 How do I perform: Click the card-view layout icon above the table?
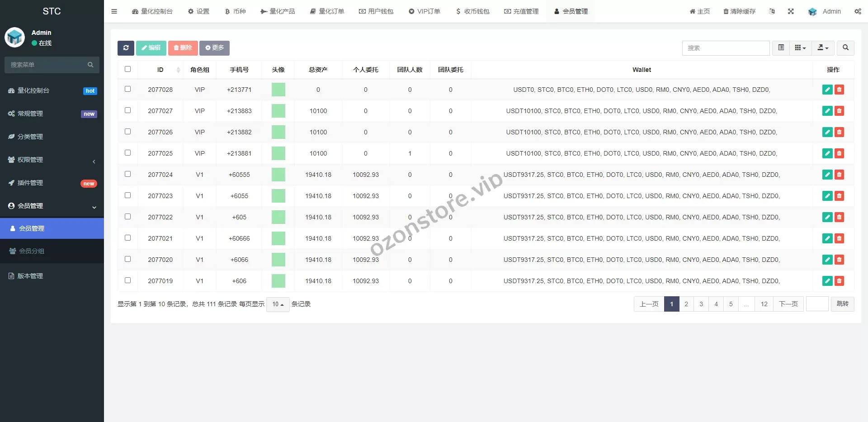pyautogui.click(x=799, y=48)
